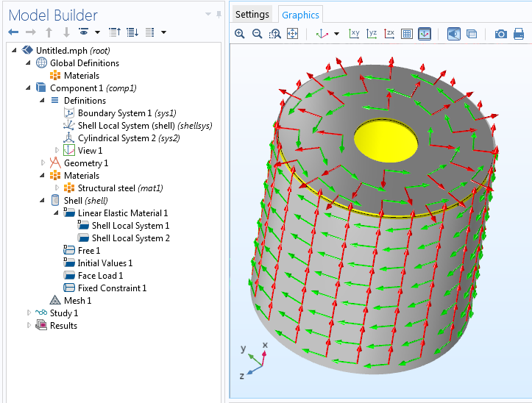Toggle the axis orientation display button
This screenshot has width=532, height=403.
425,34
